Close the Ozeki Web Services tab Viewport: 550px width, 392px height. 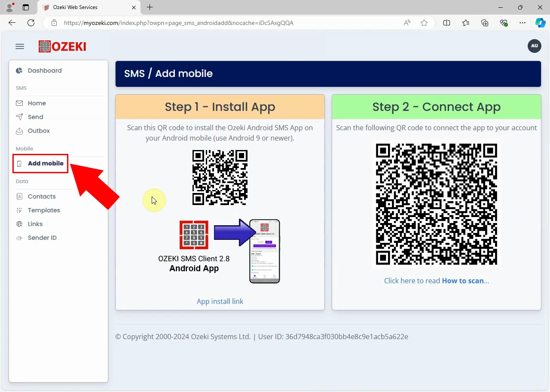134,7
